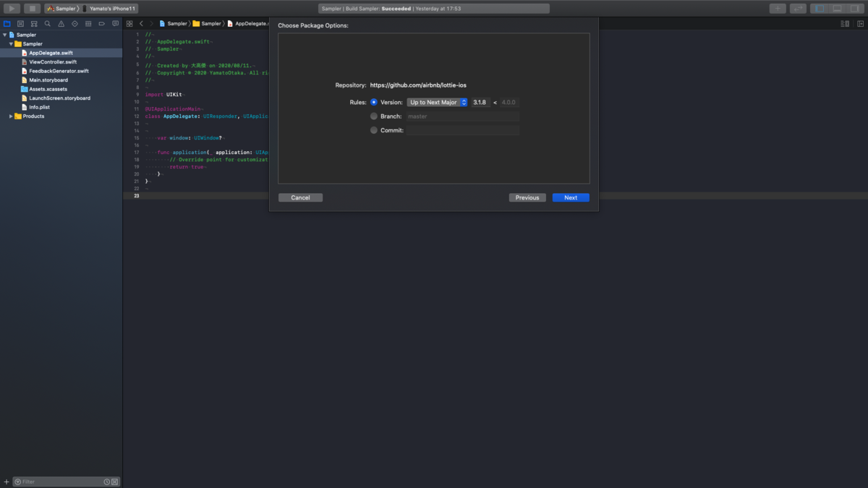Go forward in editor history
Image resolution: width=868 pixels, height=488 pixels.
151,24
